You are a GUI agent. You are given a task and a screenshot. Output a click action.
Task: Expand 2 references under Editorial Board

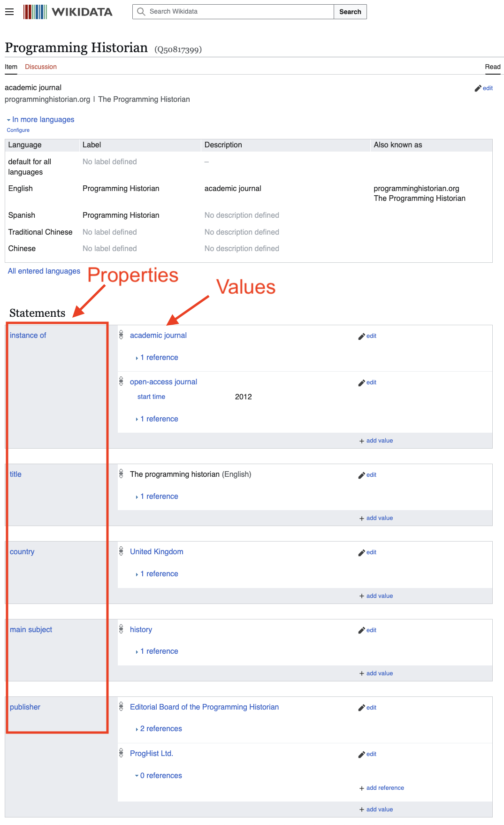click(x=159, y=729)
